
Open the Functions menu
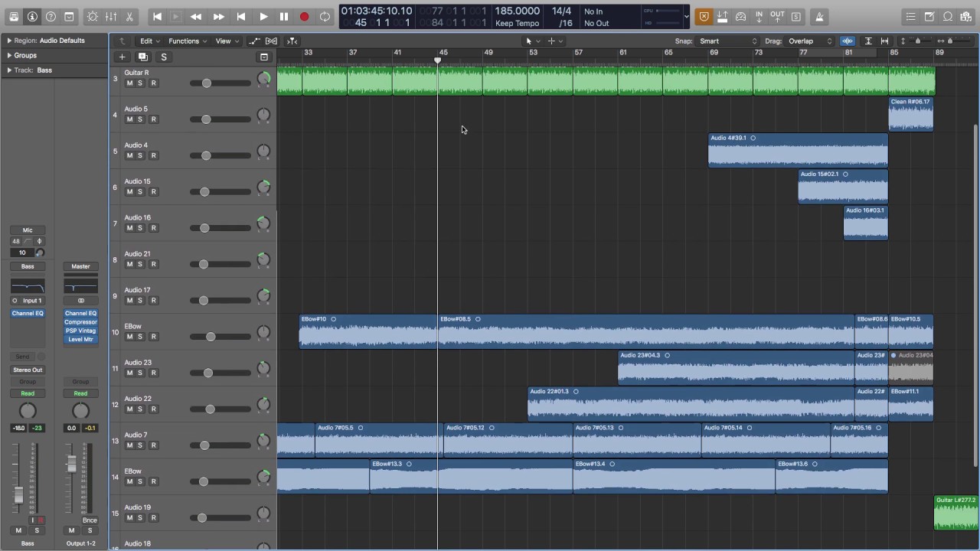[187, 41]
